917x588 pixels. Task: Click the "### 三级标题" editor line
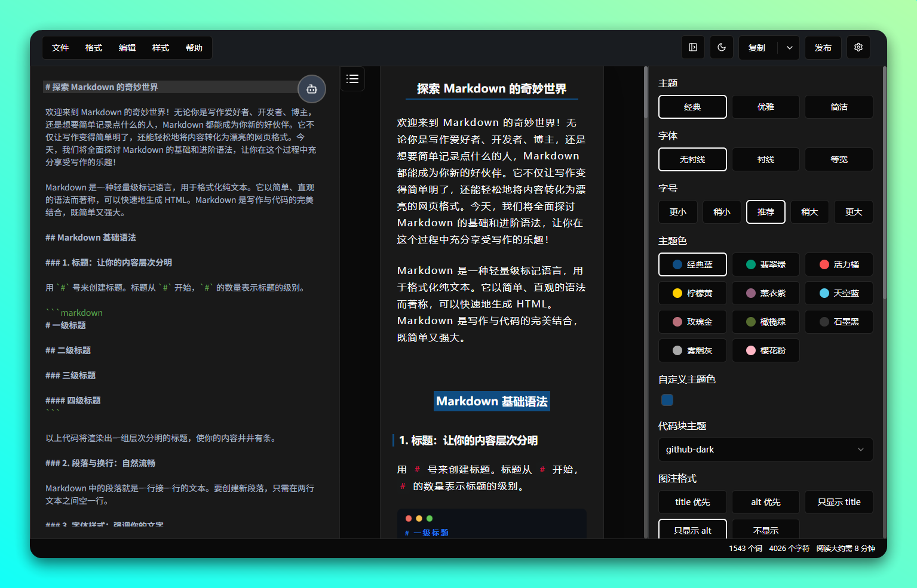70,375
